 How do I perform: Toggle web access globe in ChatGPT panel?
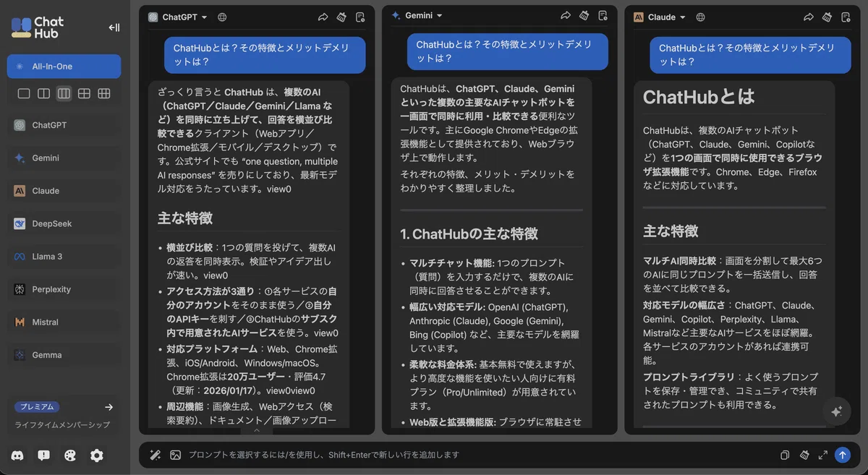coord(222,17)
